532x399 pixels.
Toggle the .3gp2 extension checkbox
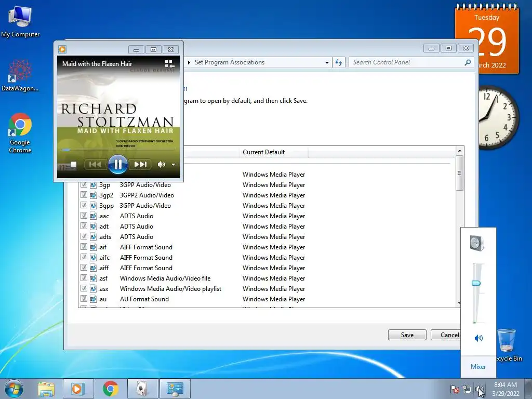[84, 195]
